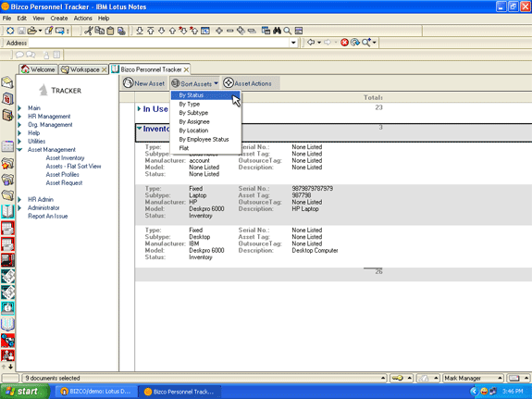This screenshot has height=399, width=532.
Task: Expand the Org. Management section
Action: [19, 125]
